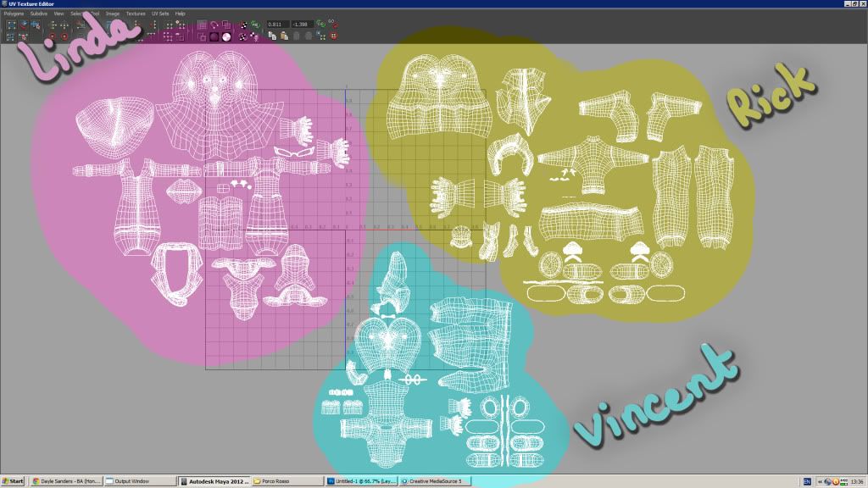
Task: Click the Chrome icon on Dayle Sanders taskbar button
Action: coord(36,481)
